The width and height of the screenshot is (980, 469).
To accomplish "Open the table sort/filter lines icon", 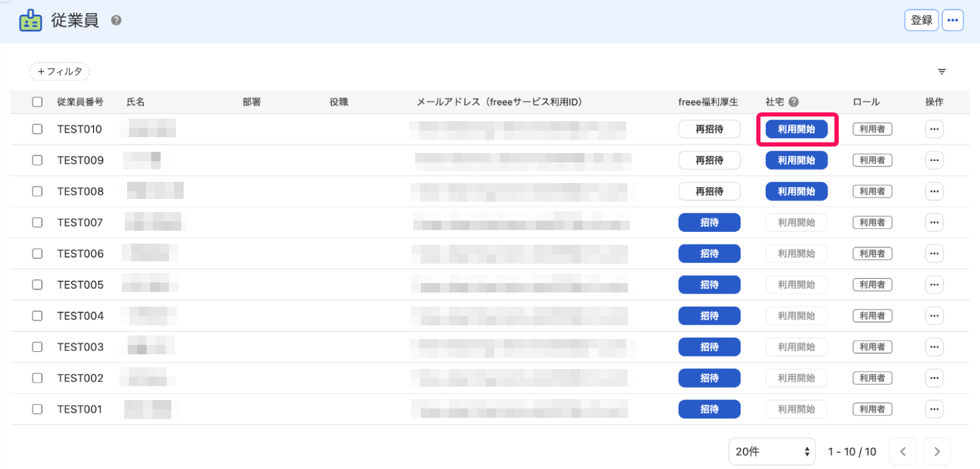I will point(942,72).
